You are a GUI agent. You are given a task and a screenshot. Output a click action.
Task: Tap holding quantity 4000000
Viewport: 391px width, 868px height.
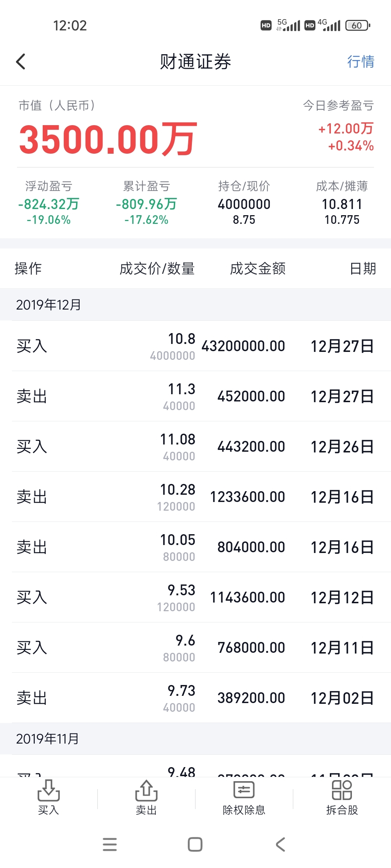[244, 204]
